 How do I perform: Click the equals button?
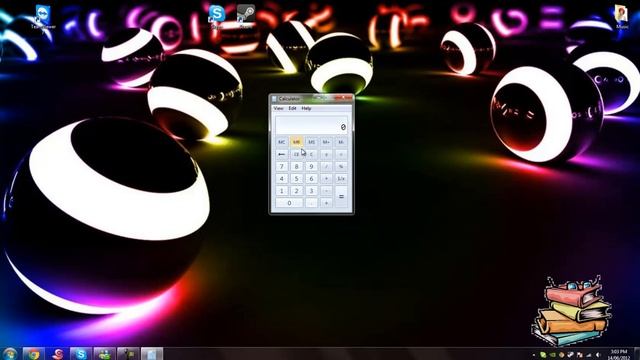pyautogui.click(x=341, y=197)
